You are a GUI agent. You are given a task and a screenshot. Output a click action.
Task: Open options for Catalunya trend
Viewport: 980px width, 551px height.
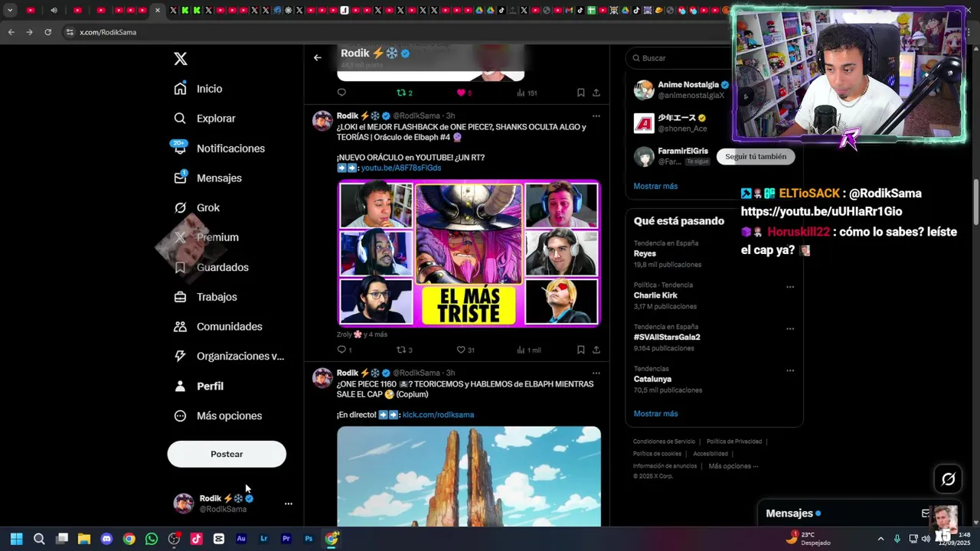click(x=790, y=370)
